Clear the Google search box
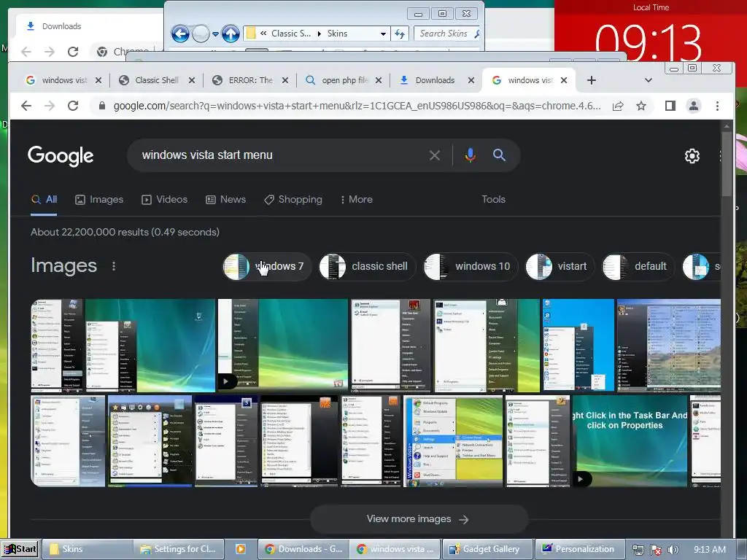Image resolution: width=747 pixels, height=560 pixels. click(435, 155)
